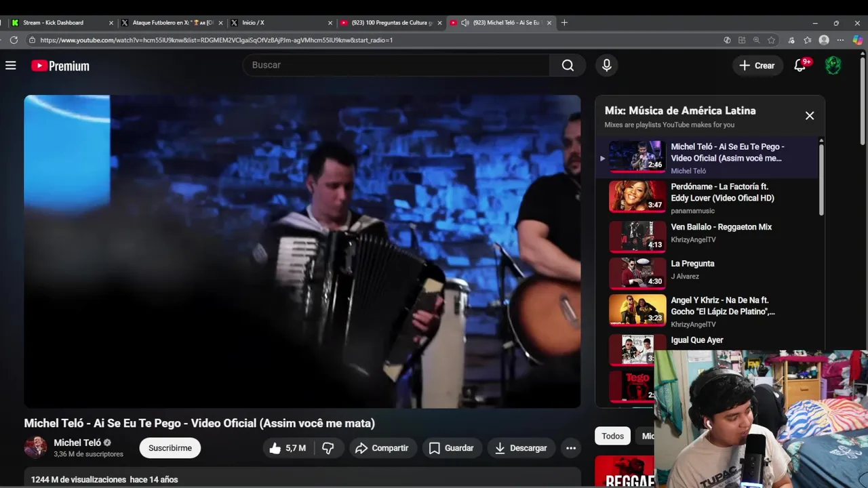Open Edge settings and more menu
The height and width of the screenshot is (488, 868).
pos(841,40)
